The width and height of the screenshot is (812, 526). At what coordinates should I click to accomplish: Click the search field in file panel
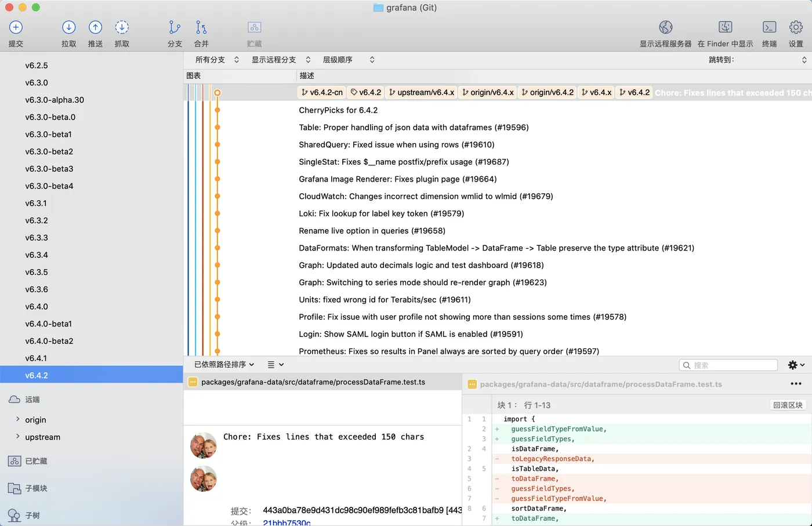[728, 365]
